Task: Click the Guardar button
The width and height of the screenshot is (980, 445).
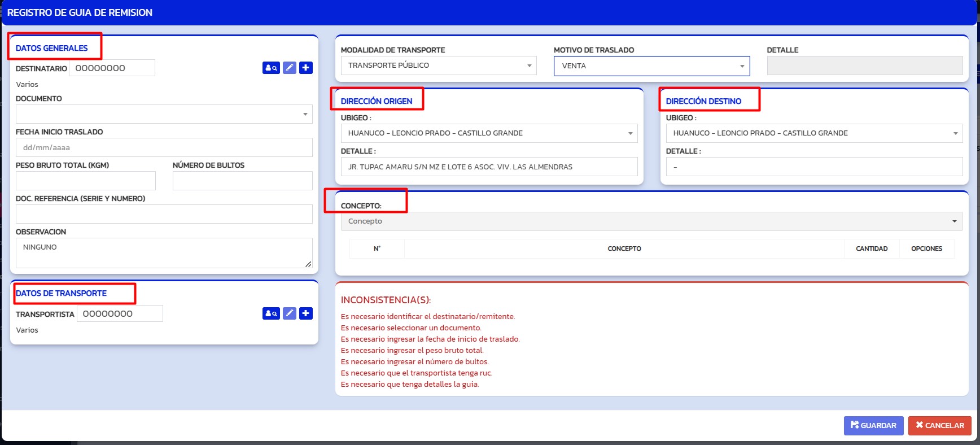Action: [873, 425]
